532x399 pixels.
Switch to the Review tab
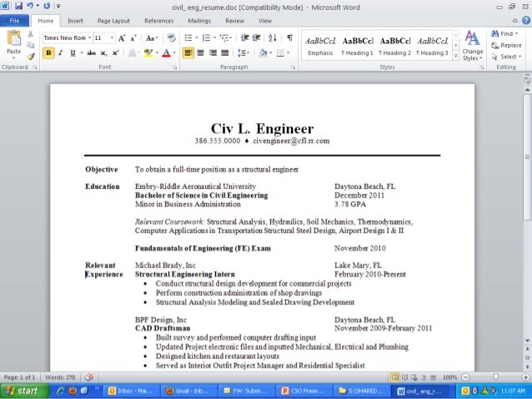click(235, 21)
